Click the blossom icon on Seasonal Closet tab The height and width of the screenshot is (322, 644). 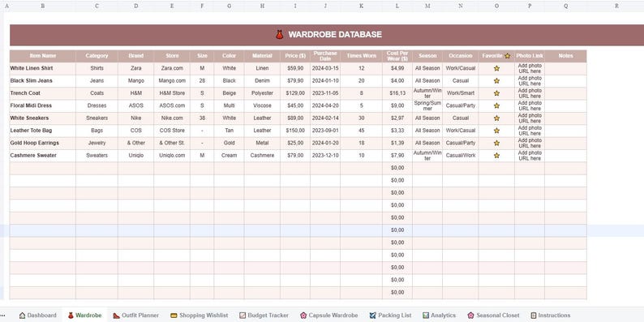(x=470, y=316)
